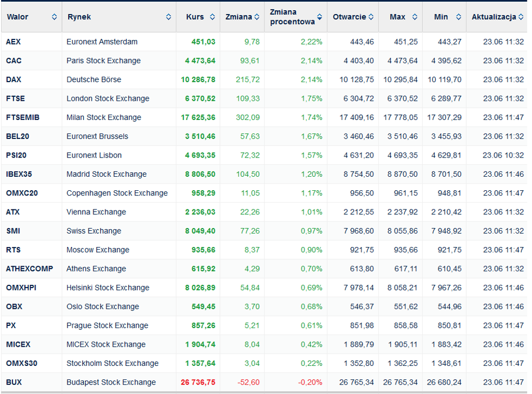
Task: Select Oslo Stock Exchange market cell
Action: pos(119,307)
